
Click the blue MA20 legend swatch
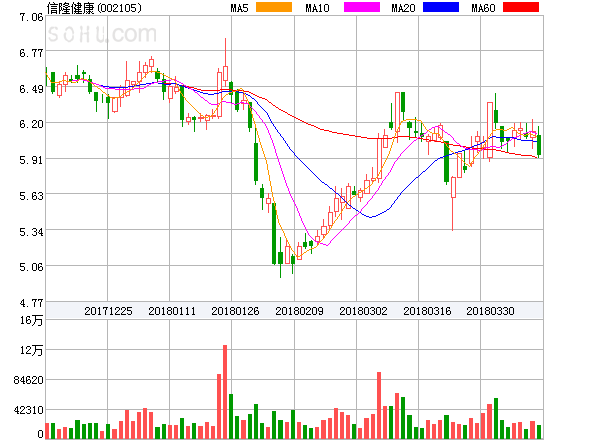coord(441,7)
